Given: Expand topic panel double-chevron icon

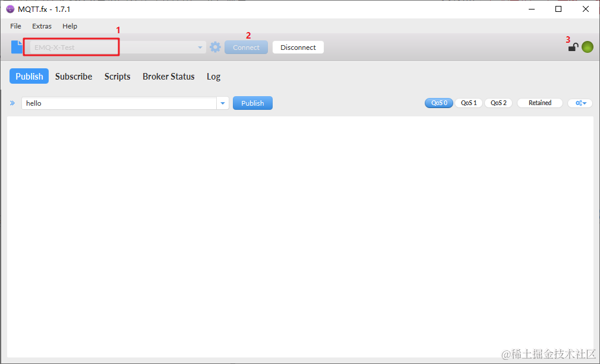Looking at the screenshot, I should (x=12, y=103).
